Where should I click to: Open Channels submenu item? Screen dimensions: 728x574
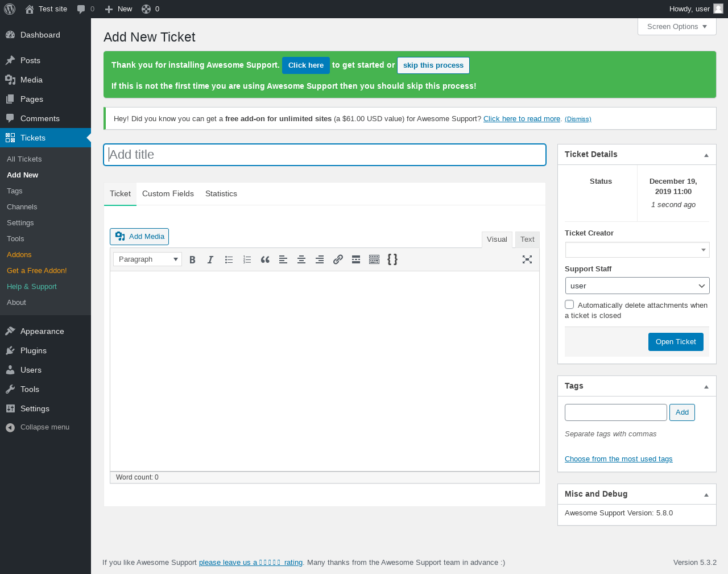(22, 207)
